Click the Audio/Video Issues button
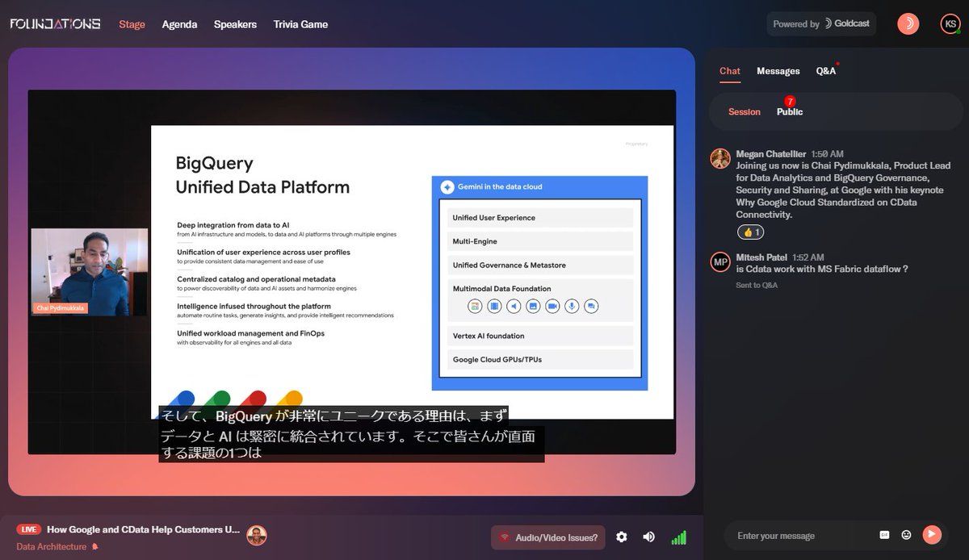 click(548, 537)
